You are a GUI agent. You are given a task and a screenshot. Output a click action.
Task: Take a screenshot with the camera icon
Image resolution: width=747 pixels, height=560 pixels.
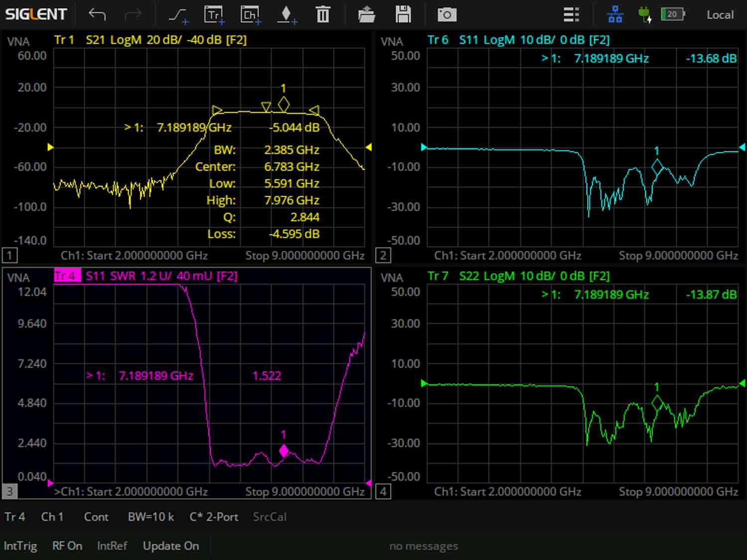[x=447, y=15]
